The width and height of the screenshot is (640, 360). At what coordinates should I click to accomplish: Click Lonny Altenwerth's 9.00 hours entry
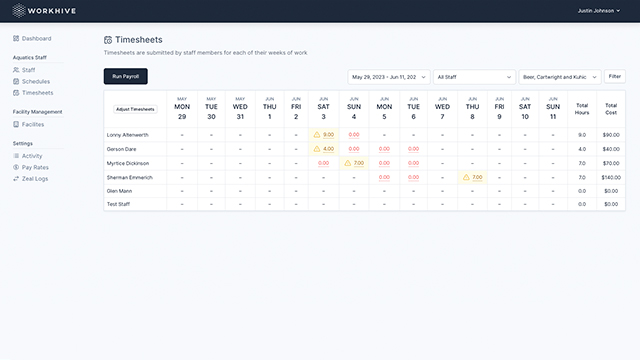click(x=329, y=135)
